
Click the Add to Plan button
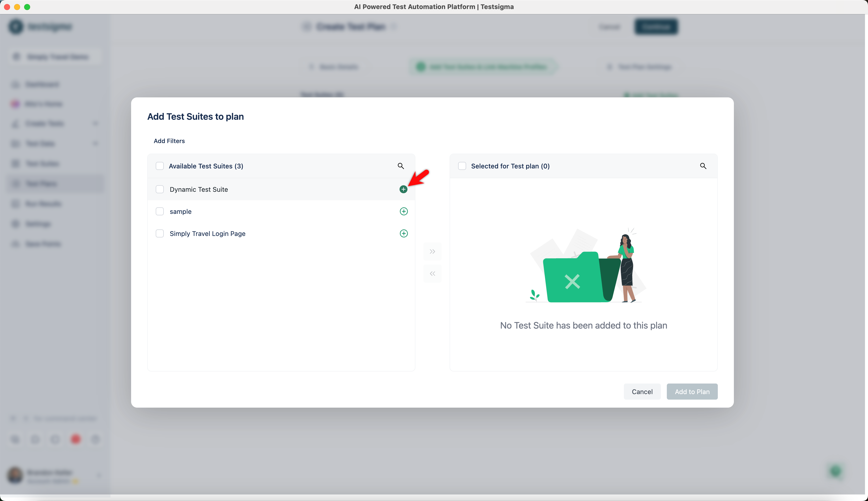692,392
